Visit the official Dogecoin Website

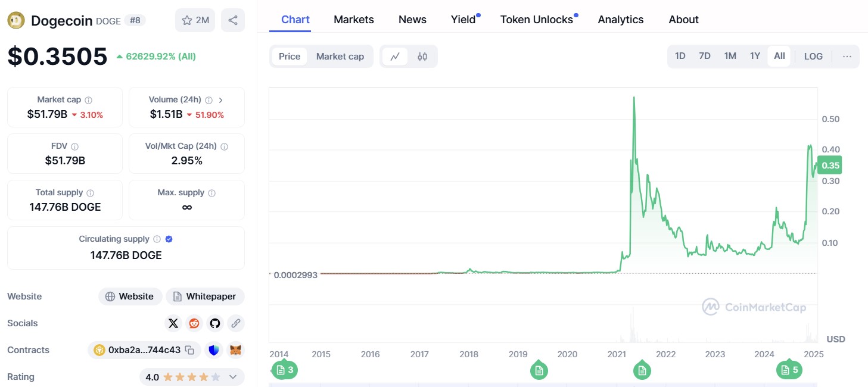tap(130, 296)
